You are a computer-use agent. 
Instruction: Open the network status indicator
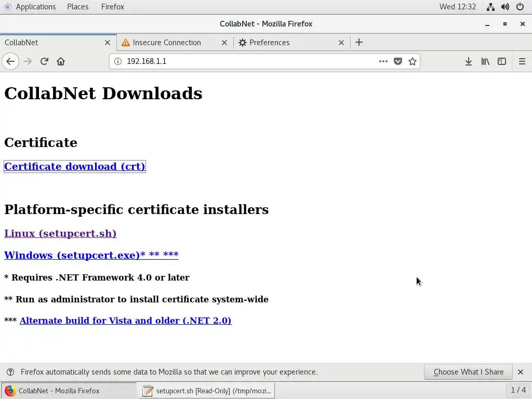click(x=490, y=7)
